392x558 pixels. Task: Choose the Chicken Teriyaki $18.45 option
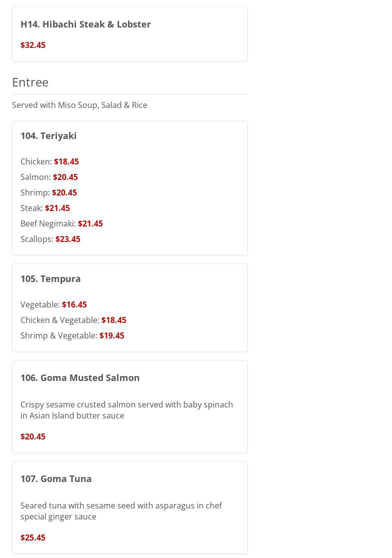click(50, 161)
